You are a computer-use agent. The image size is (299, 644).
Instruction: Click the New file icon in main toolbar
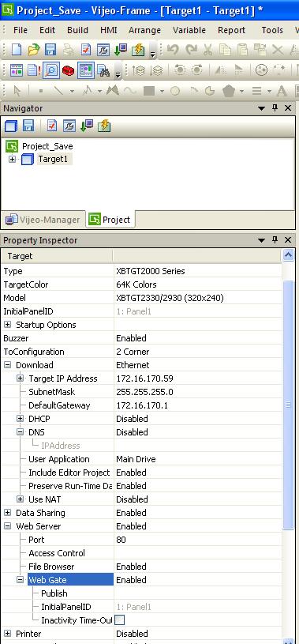point(17,50)
